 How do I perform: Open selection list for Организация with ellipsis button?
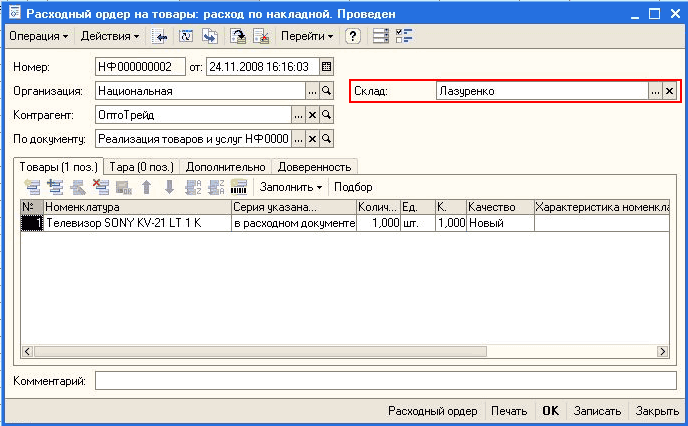click(x=312, y=91)
